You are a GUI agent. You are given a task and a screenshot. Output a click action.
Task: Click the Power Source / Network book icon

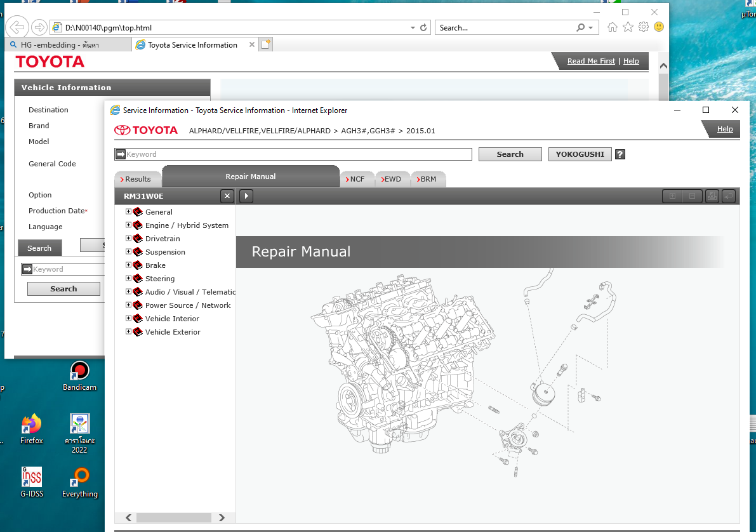(138, 305)
